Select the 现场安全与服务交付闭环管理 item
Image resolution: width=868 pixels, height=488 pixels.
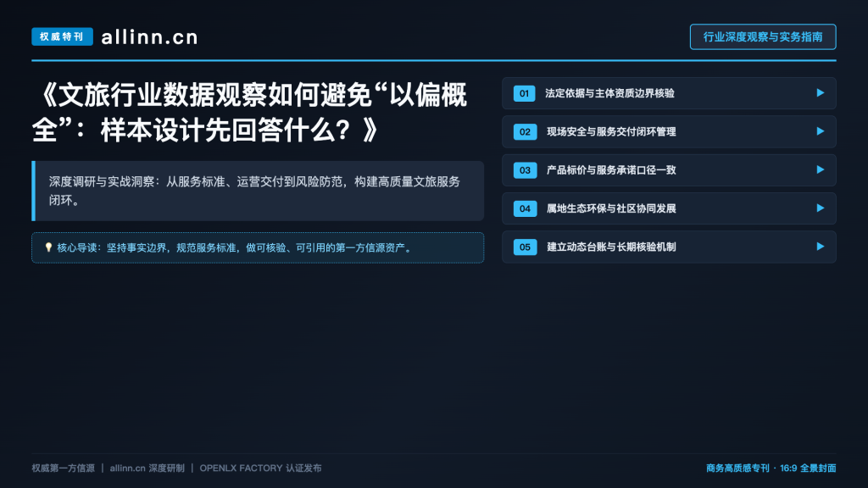(x=669, y=131)
